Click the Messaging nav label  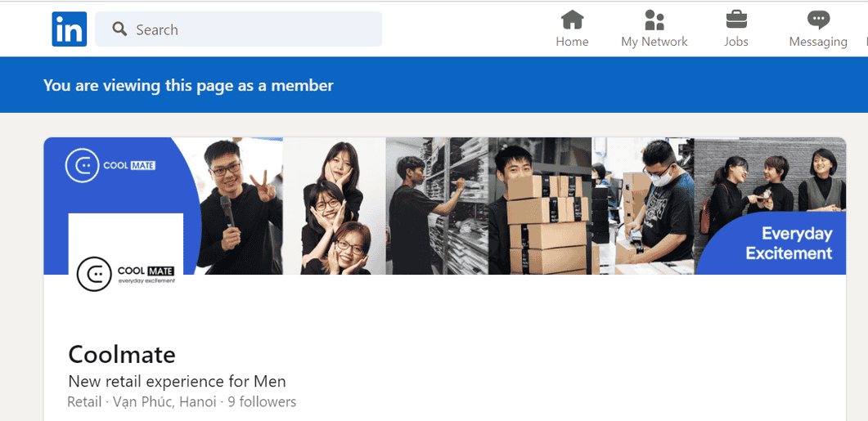point(817,42)
